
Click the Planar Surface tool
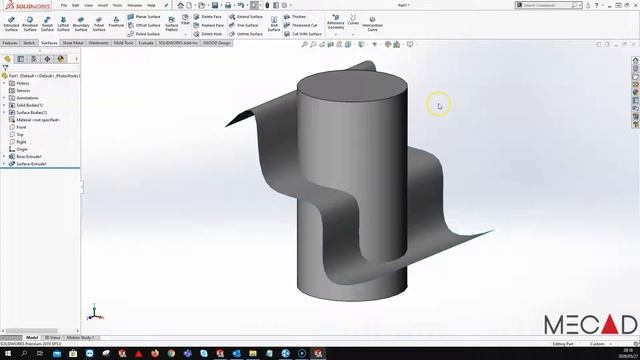(x=144, y=17)
